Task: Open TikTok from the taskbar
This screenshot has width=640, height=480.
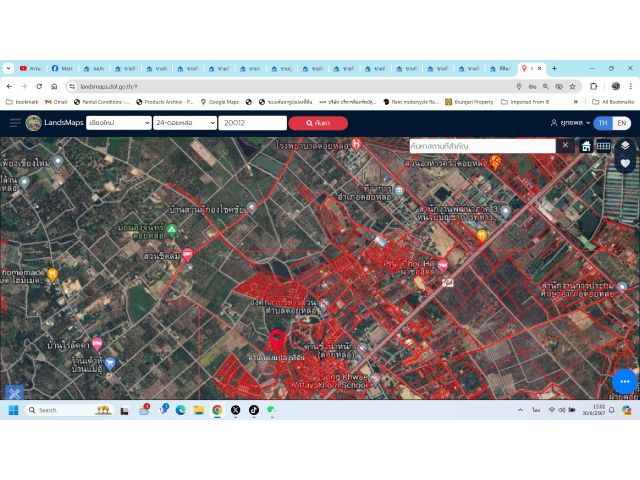Action: pyautogui.click(x=253, y=410)
